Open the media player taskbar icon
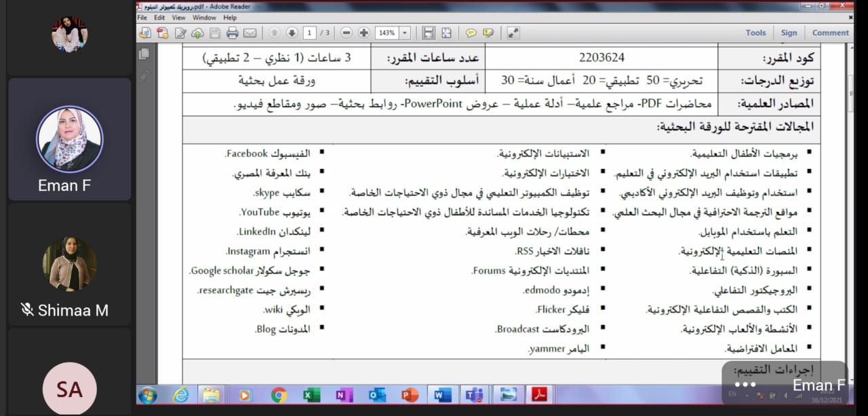Image resolution: width=868 pixels, height=416 pixels. coord(245,394)
